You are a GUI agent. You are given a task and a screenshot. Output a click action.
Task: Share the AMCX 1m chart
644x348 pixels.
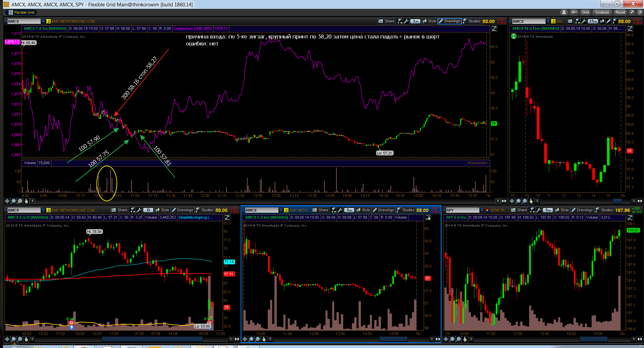pos(387,21)
